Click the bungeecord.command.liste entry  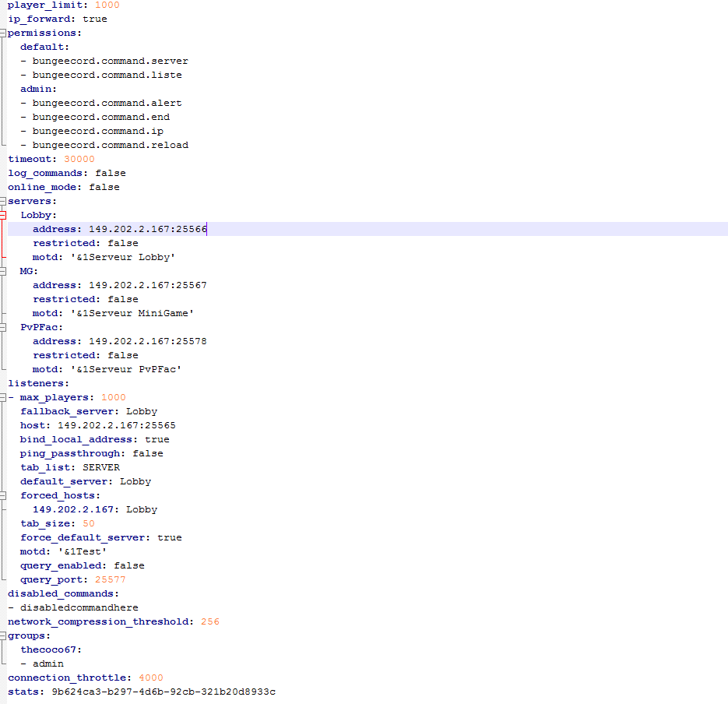point(107,75)
